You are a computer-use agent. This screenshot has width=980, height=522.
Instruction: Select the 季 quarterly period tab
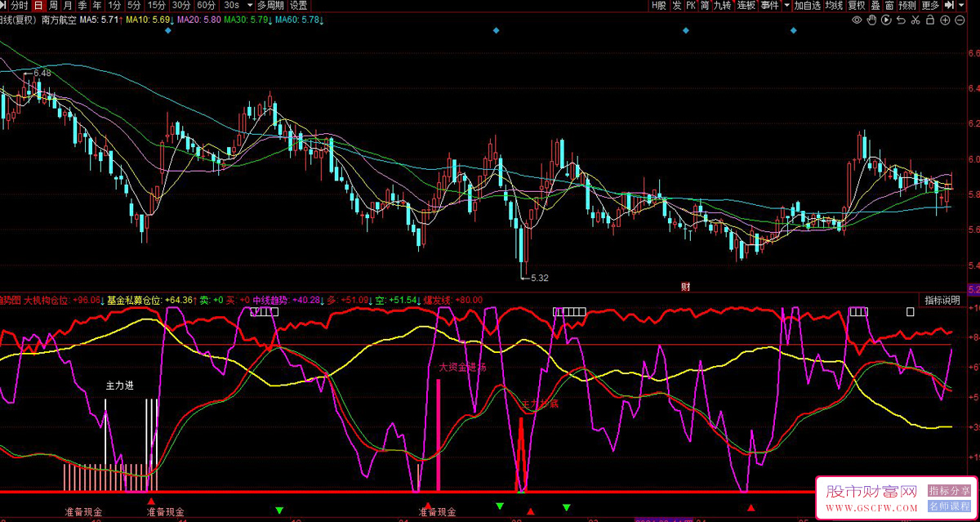[83, 5]
